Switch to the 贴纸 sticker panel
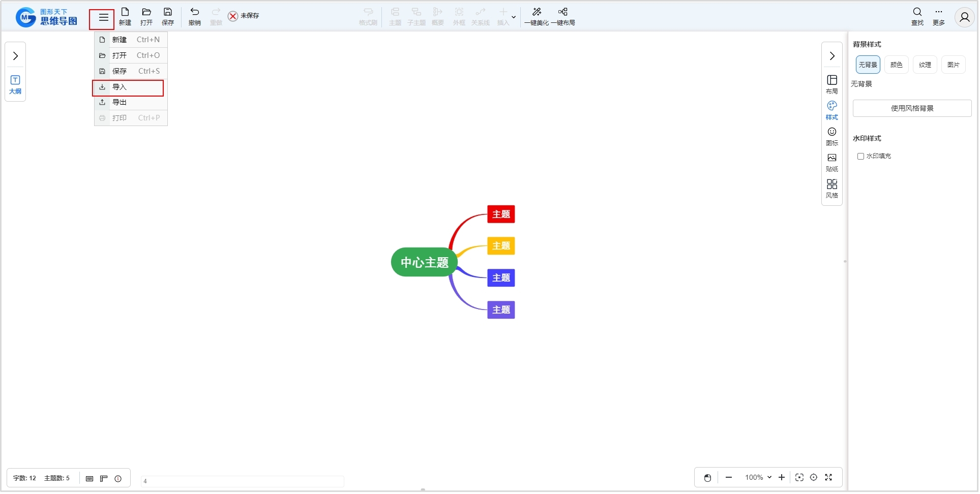This screenshot has width=980, height=494. (832, 163)
